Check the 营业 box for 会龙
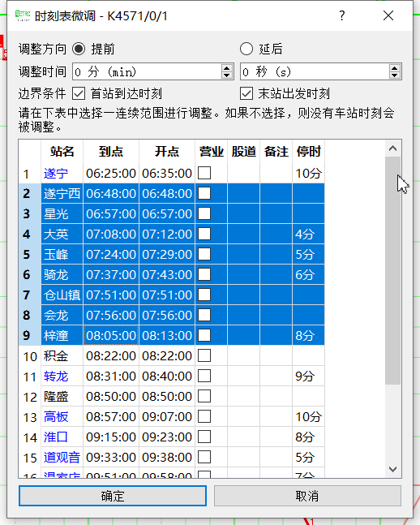This screenshot has height=525, width=420. [204, 315]
